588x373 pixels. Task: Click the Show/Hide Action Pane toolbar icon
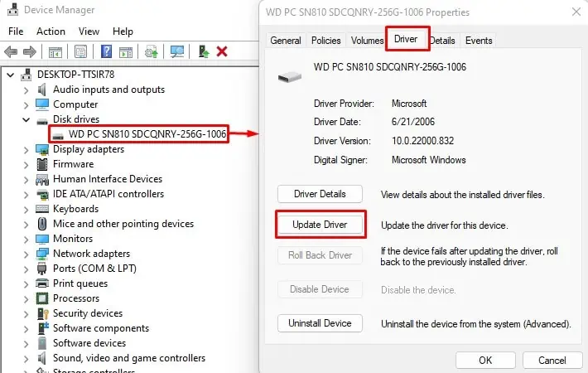(126, 51)
